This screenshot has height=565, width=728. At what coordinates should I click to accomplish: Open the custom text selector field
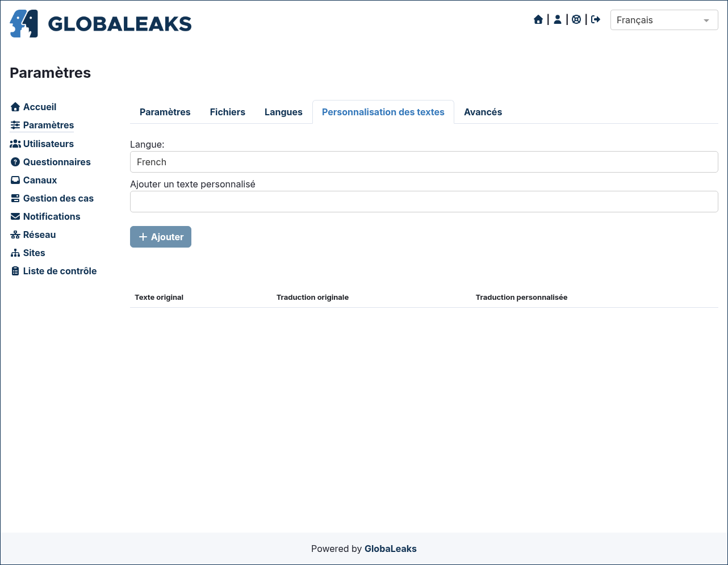(x=424, y=202)
